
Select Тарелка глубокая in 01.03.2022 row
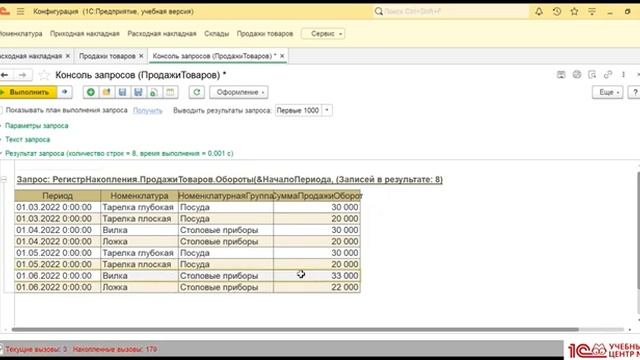(x=139, y=207)
